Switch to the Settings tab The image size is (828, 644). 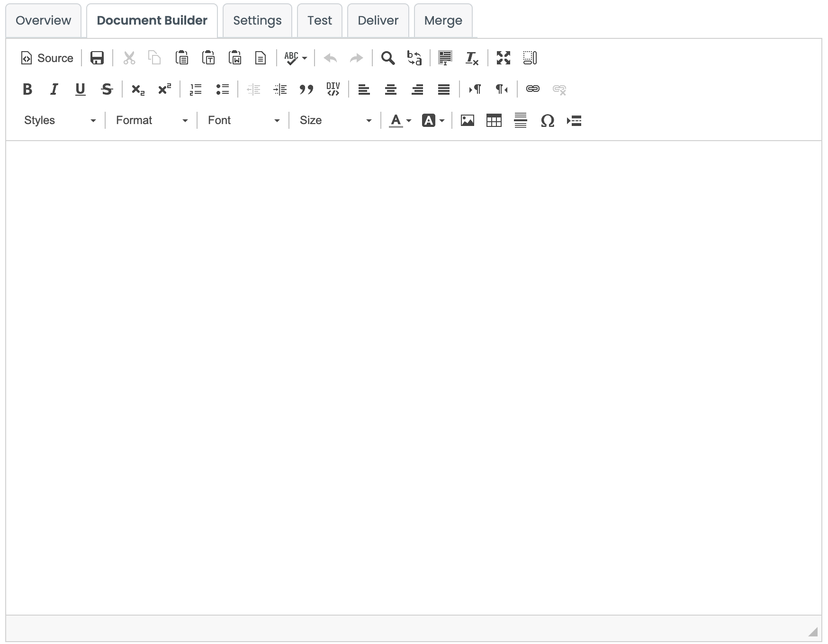[257, 20]
